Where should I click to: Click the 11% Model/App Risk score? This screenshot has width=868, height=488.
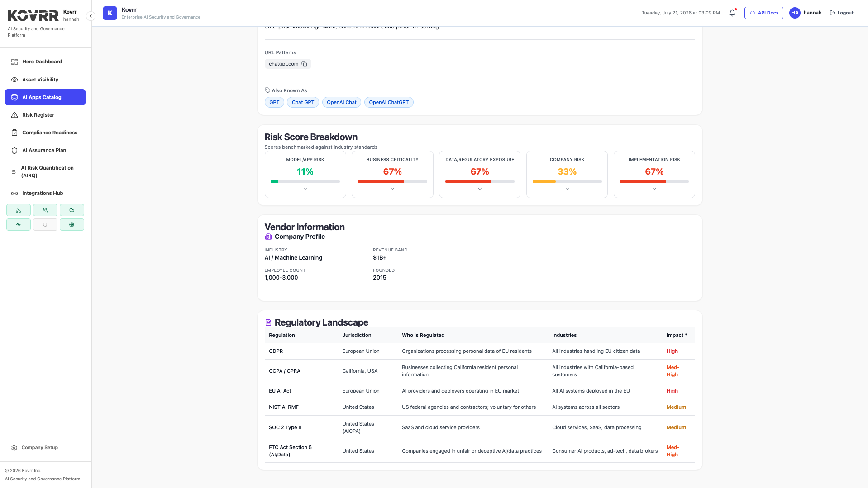[305, 172]
